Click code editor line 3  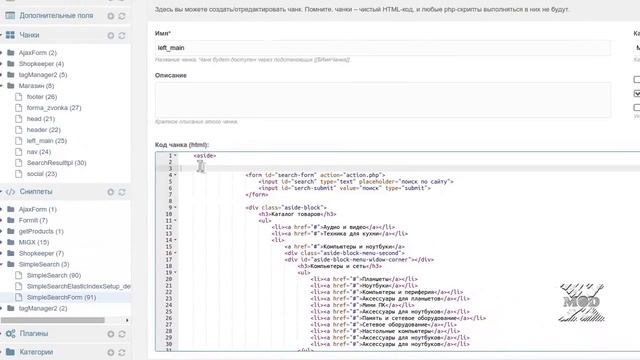(x=409, y=169)
